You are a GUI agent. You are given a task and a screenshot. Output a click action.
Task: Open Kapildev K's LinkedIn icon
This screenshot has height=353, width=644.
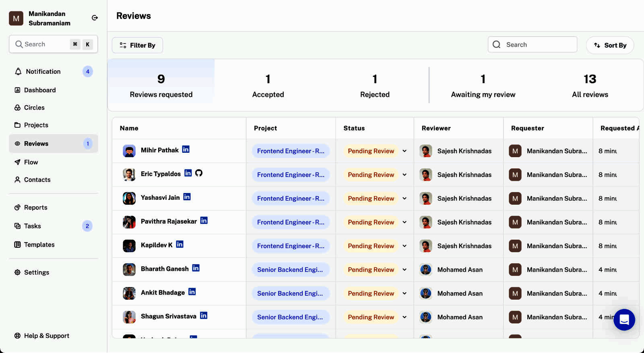pyautogui.click(x=180, y=245)
